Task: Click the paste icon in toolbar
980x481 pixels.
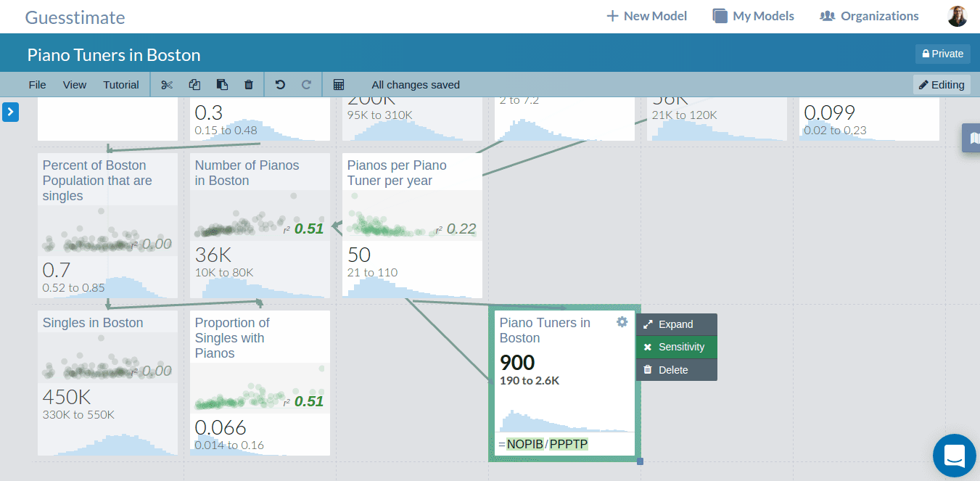Action: point(222,85)
